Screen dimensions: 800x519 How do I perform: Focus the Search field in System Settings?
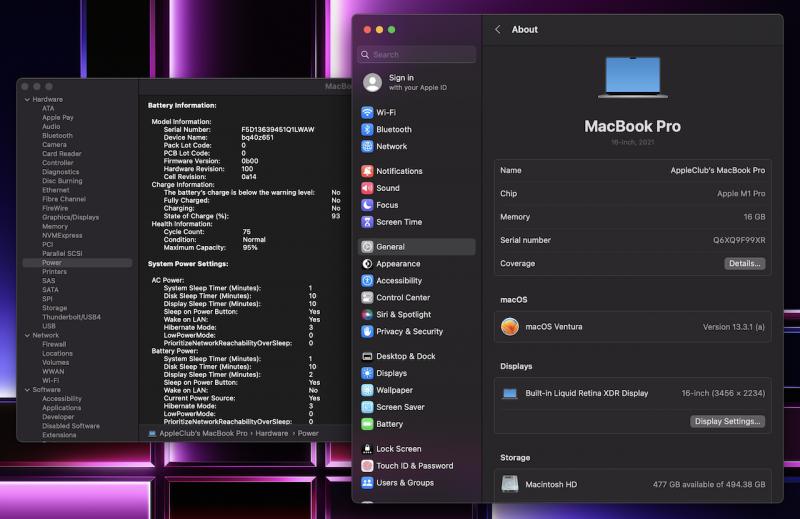(x=417, y=55)
